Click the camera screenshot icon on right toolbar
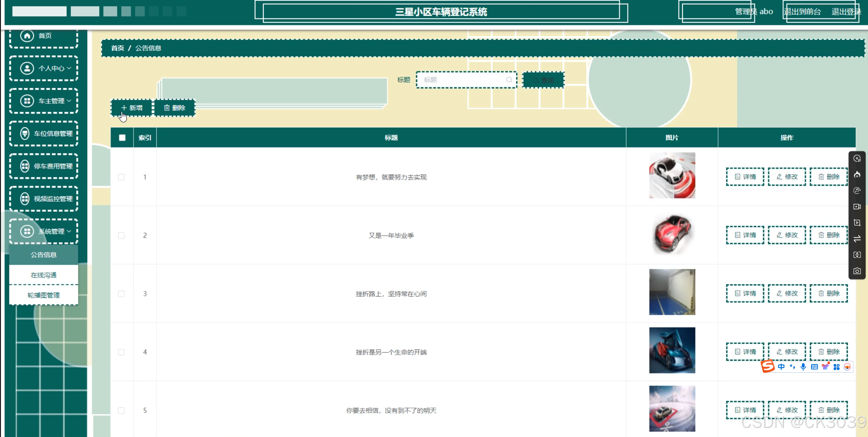868x437 pixels. coord(857,271)
